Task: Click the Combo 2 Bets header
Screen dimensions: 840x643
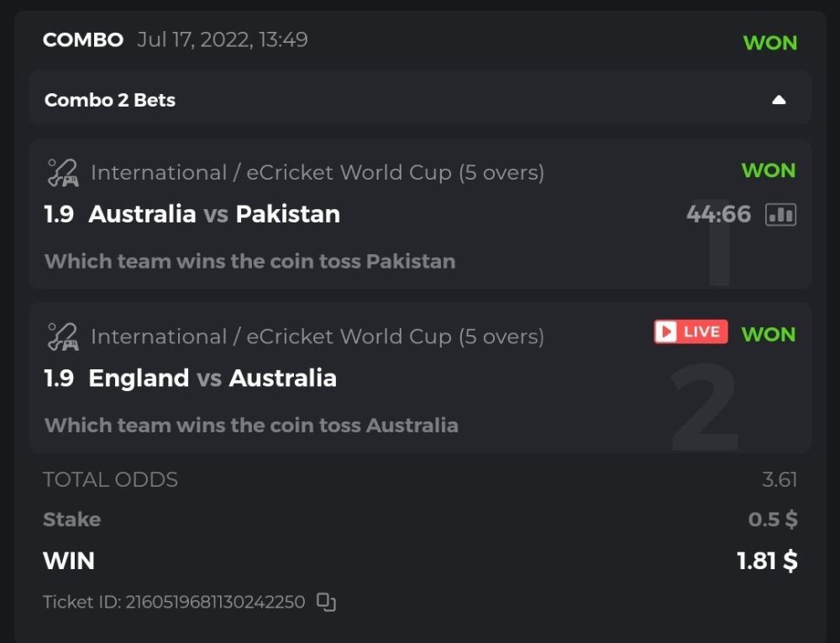Action: pos(110,100)
